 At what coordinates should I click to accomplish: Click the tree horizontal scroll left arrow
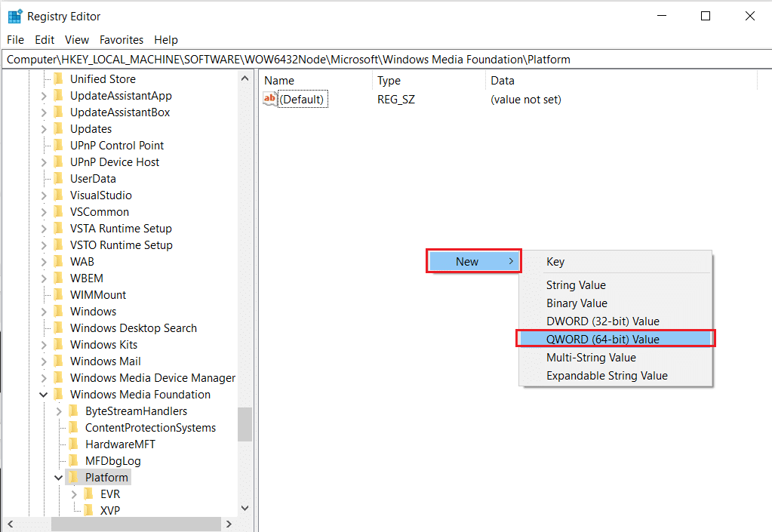11,524
